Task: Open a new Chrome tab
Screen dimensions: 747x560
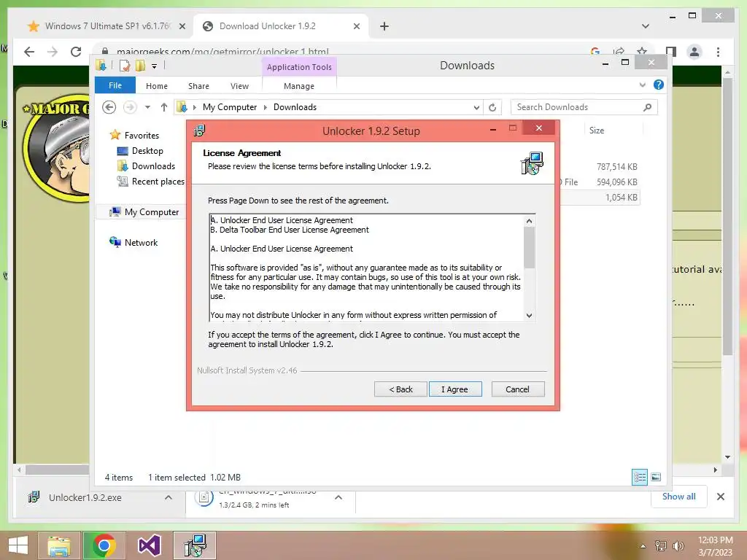Action: pyautogui.click(x=384, y=27)
